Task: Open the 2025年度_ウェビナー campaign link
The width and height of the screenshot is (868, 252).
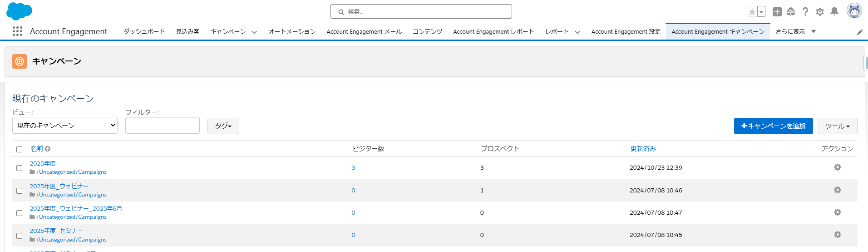Action: pyautogui.click(x=59, y=186)
